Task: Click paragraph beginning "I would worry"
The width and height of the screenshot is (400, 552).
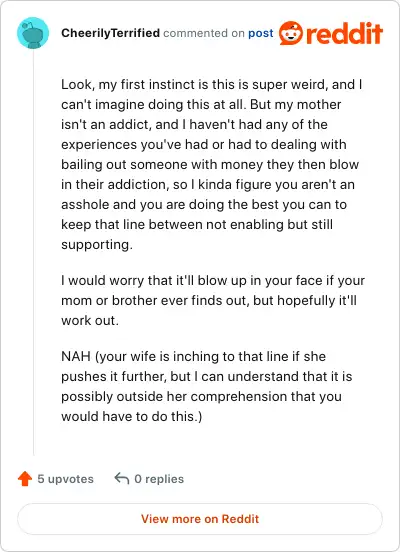Action: pos(213,300)
